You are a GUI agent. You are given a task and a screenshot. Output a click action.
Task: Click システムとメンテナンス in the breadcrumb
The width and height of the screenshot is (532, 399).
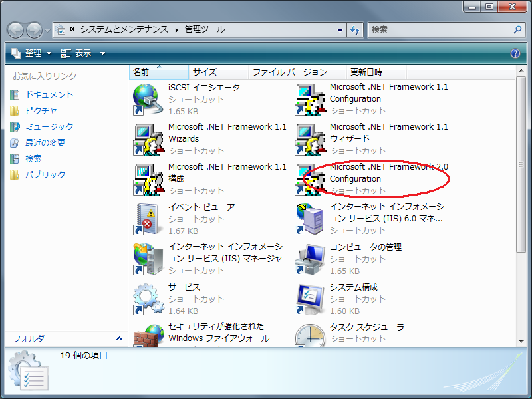124,29
